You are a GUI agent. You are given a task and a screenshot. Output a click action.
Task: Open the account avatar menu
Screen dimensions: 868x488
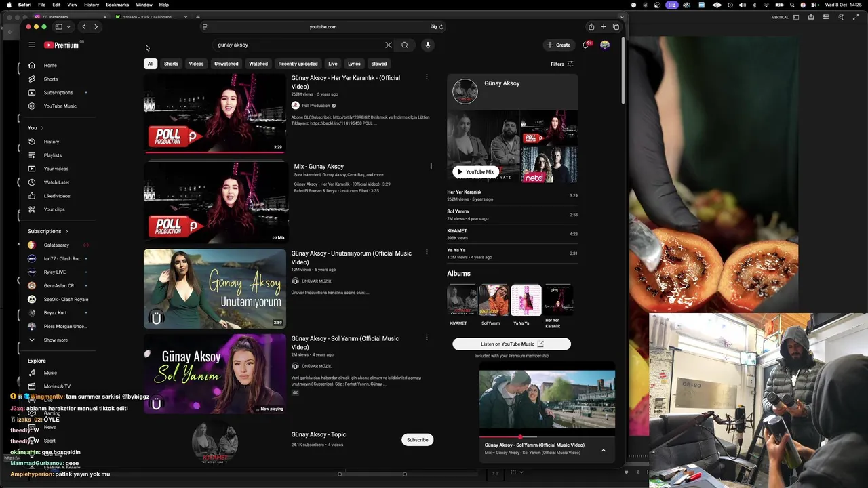605,45
